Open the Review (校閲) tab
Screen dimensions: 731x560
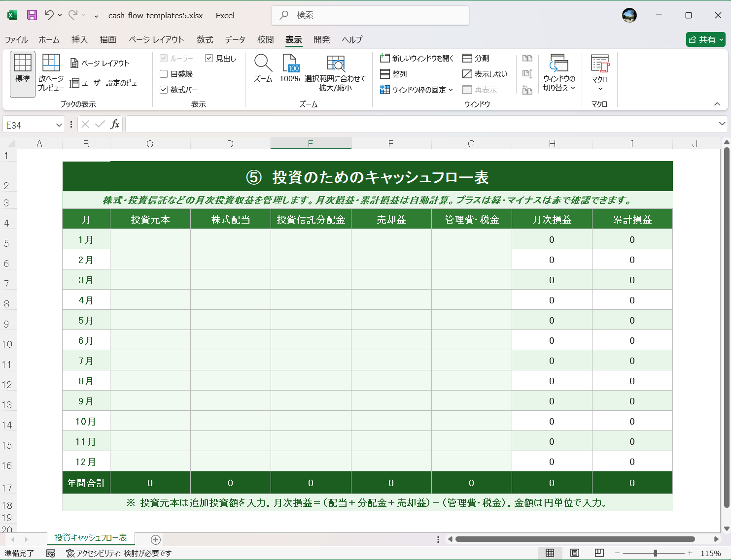click(x=265, y=40)
